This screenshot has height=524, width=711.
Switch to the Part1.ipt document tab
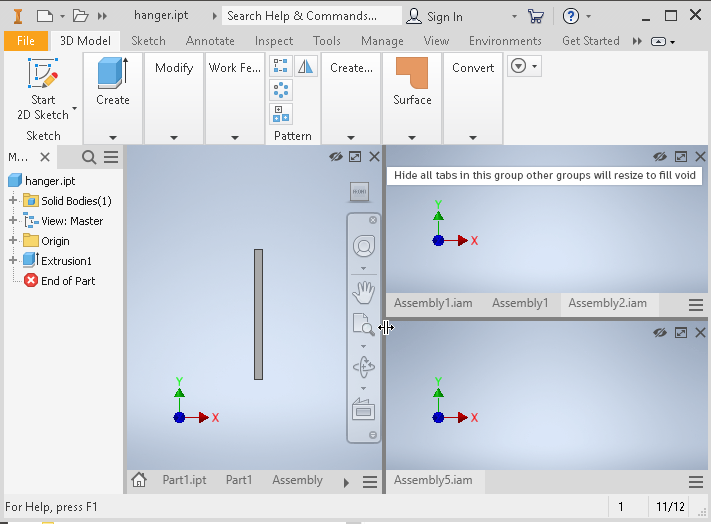[184, 480]
